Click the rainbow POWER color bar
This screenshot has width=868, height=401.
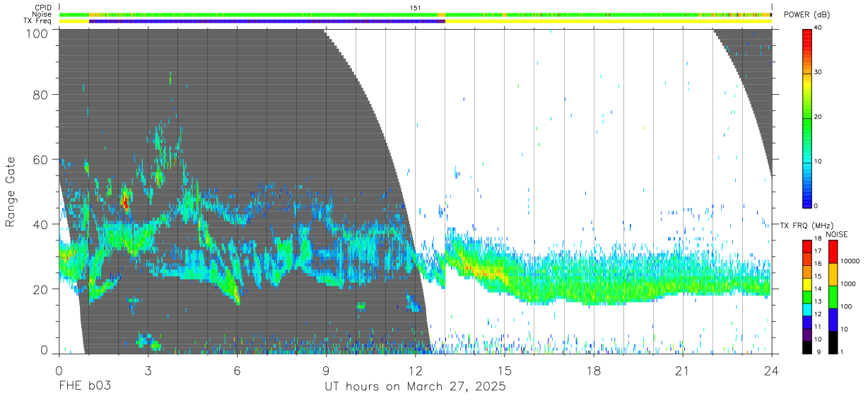click(x=806, y=117)
